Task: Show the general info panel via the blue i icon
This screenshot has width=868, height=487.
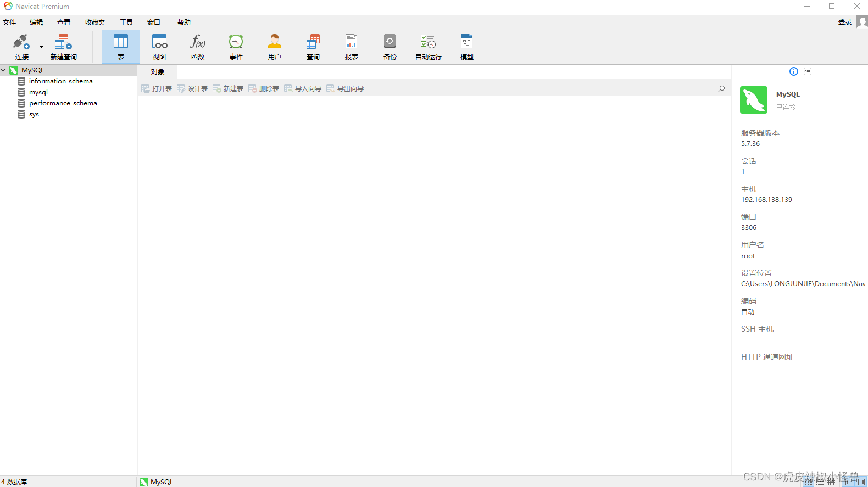Action: tap(794, 71)
